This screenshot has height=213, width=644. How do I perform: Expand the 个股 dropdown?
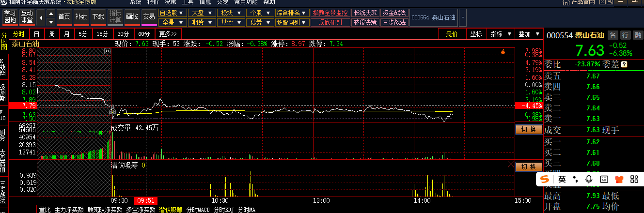(x=259, y=13)
